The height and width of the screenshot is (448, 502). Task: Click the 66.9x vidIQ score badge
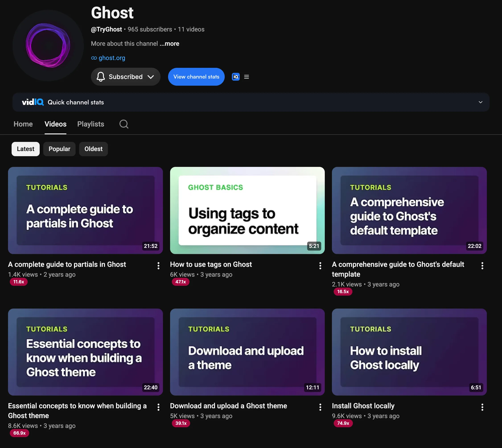pos(19,433)
